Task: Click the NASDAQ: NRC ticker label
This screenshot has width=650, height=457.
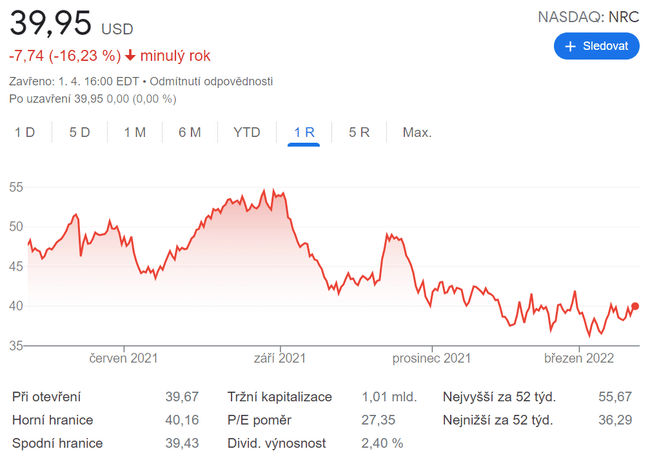Action: point(588,17)
